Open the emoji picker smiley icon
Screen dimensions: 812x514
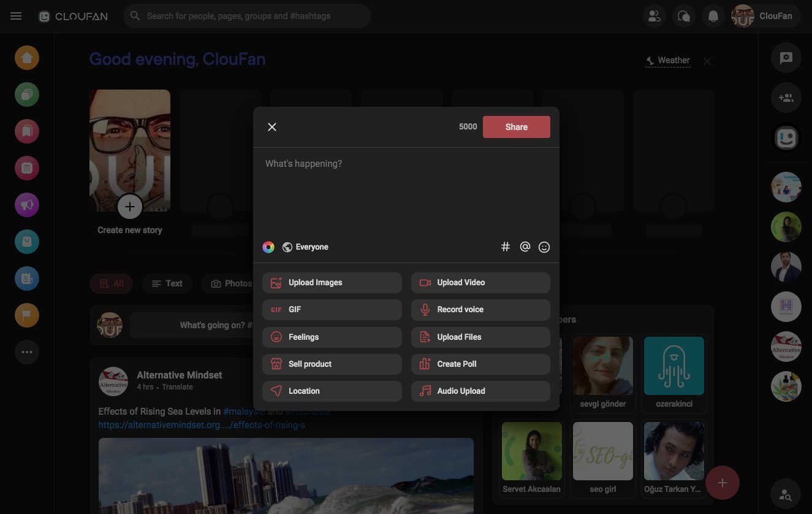pyautogui.click(x=544, y=247)
